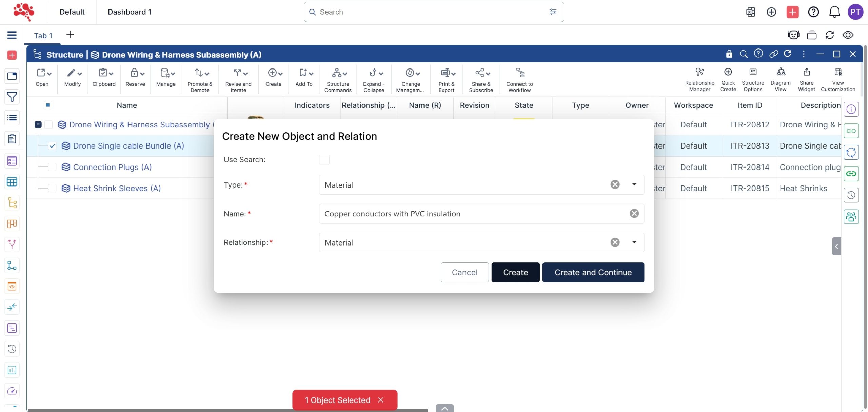Open Structure Options icon
This screenshot has width=868, height=412.
[x=753, y=72]
